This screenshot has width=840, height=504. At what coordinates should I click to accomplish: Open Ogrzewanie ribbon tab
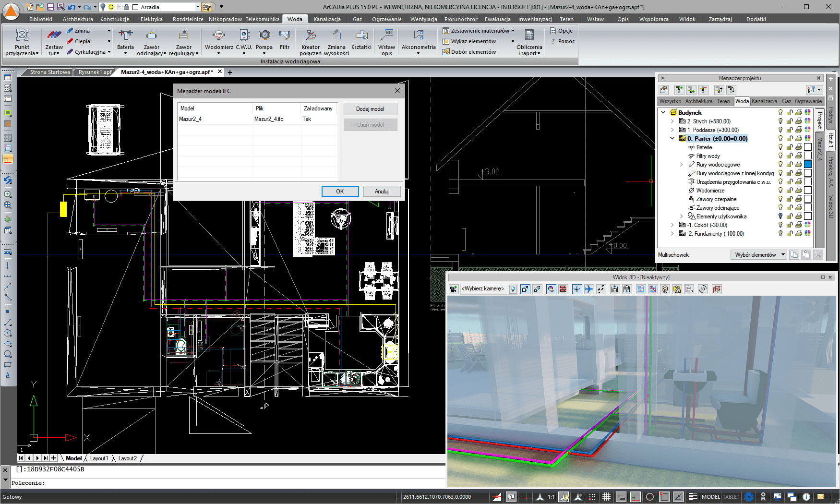(x=386, y=19)
